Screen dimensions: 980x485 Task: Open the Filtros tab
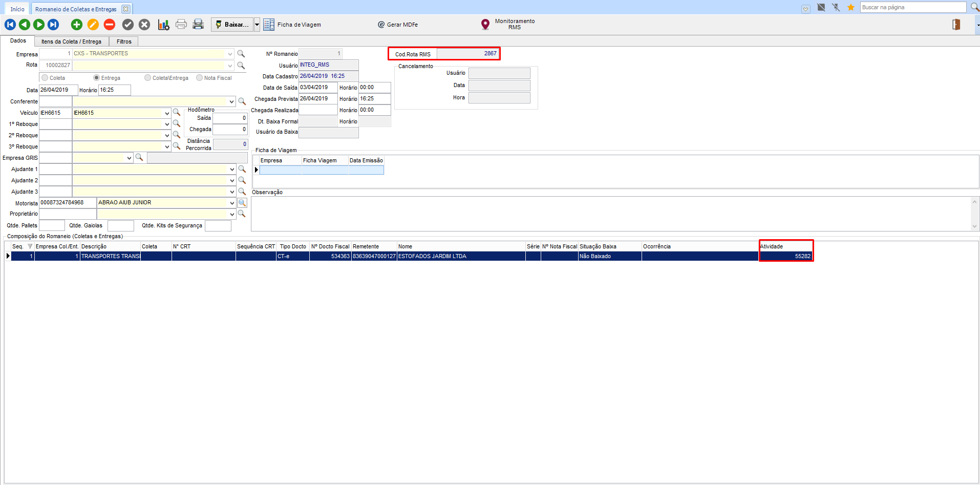124,41
